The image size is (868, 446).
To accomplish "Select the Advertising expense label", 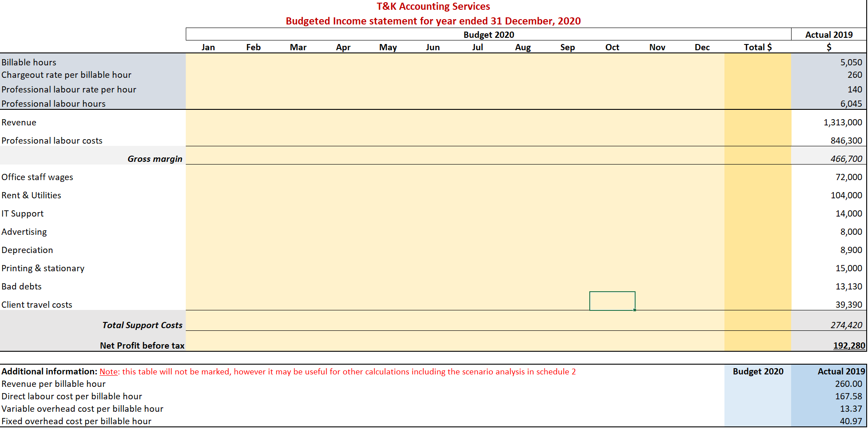I will 24,232.
